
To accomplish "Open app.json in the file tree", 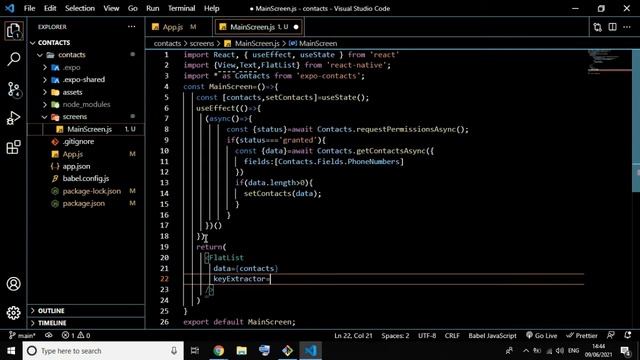I will (76, 166).
